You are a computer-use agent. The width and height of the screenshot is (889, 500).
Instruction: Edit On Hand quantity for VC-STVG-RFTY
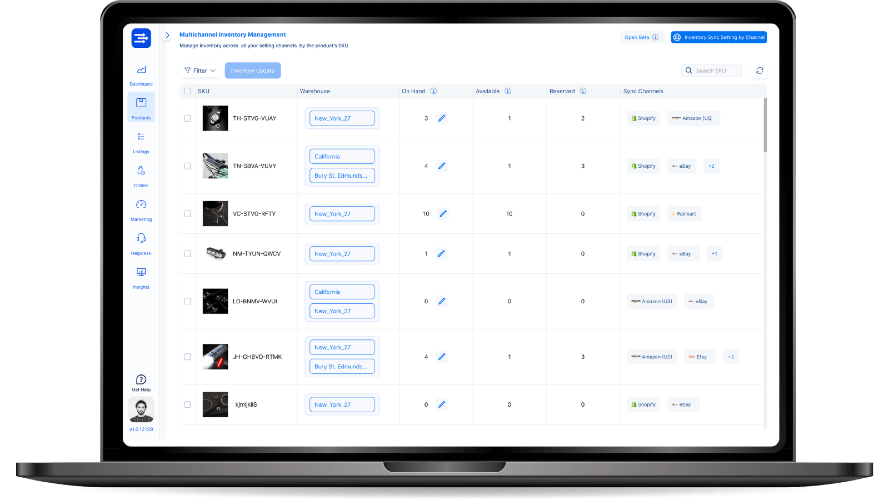(x=443, y=214)
